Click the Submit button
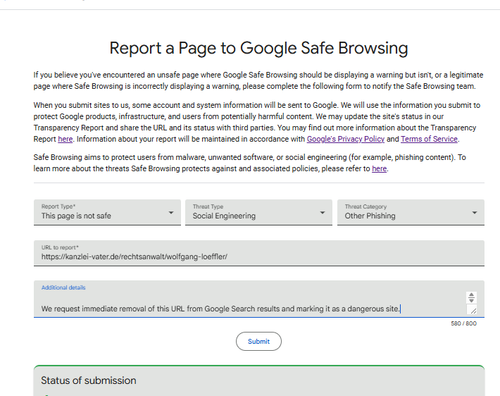Viewport: 500px width, 396px height. point(259,341)
